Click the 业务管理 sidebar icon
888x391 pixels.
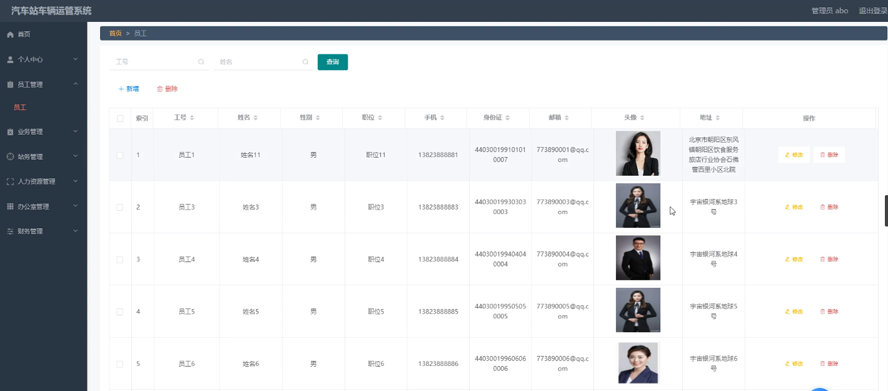click(x=10, y=132)
